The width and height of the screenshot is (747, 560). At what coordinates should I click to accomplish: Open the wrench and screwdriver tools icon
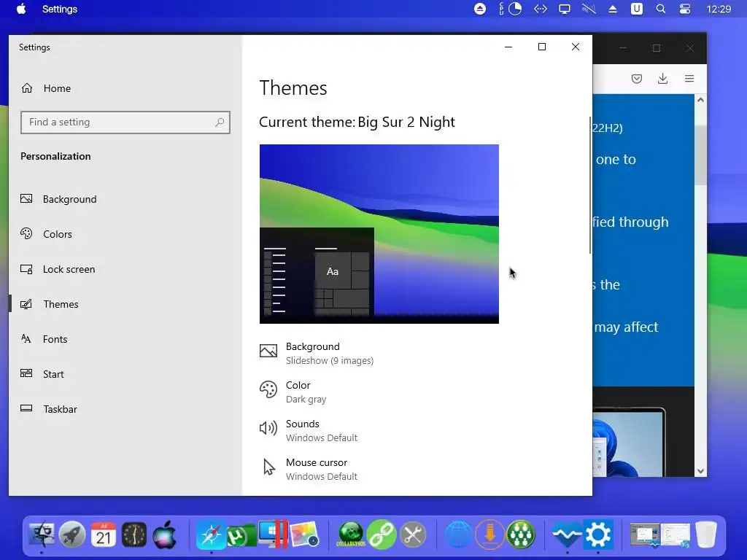click(413, 534)
